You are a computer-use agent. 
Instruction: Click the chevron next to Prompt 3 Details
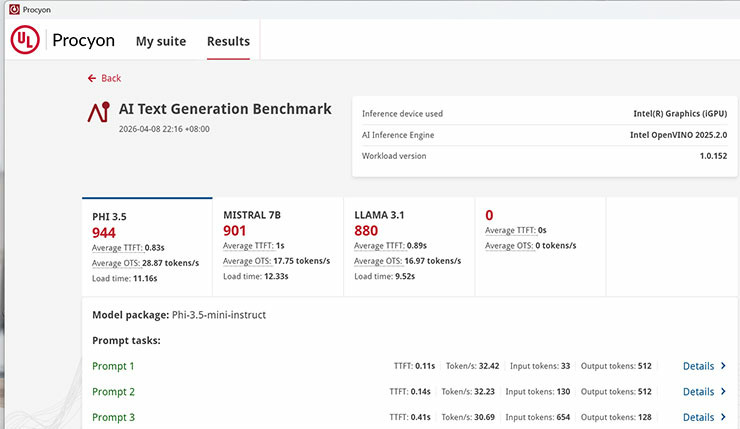click(x=723, y=417)
